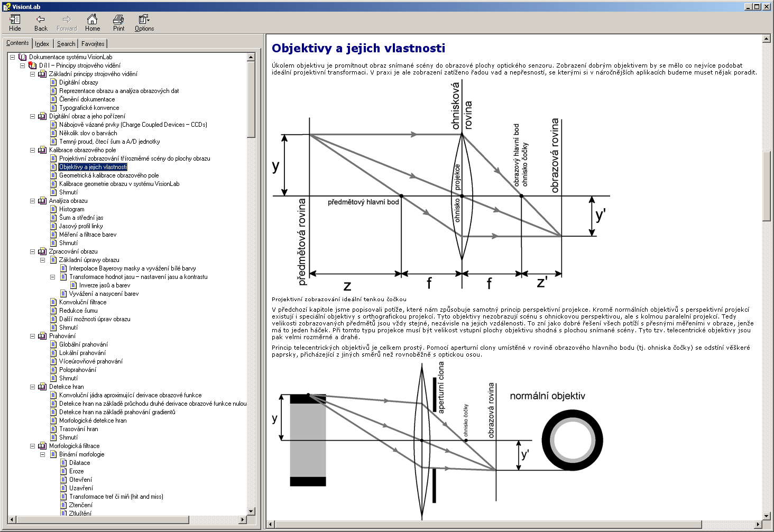Switch to the Index tab

click(x=42, y=44)
